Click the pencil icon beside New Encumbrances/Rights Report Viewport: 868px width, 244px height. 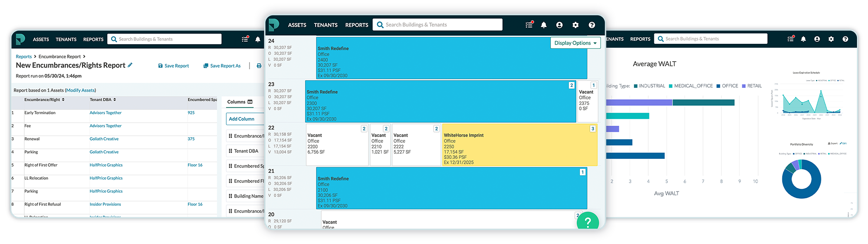point(130,65)
